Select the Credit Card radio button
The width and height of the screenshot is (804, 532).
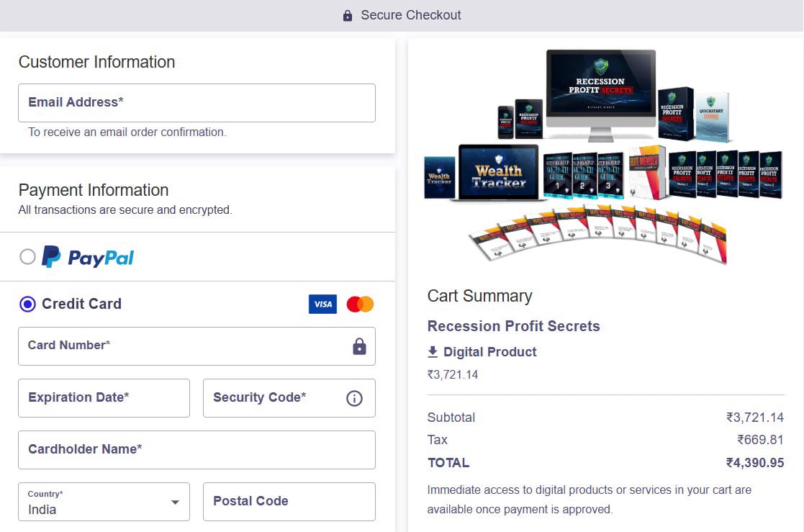(27, 305)
